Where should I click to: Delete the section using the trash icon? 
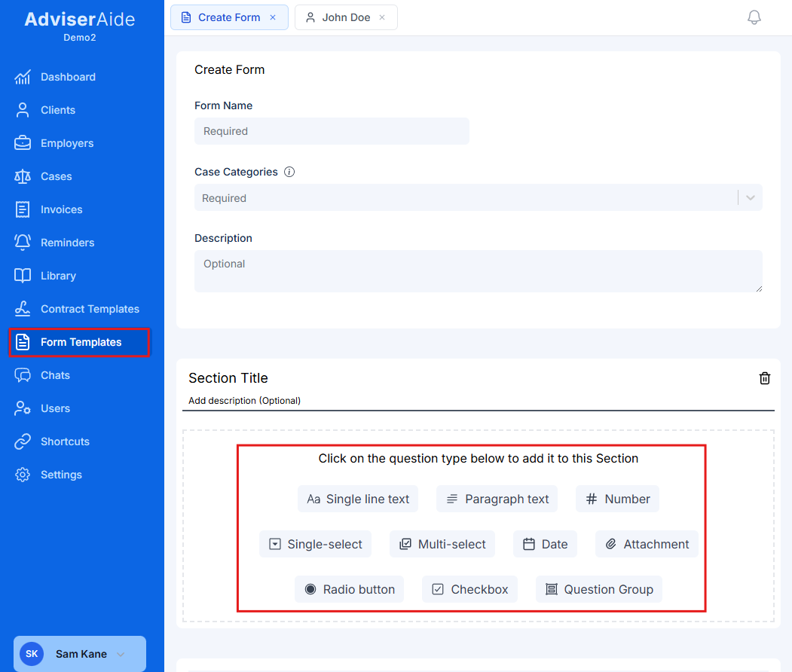pos(765,378)
